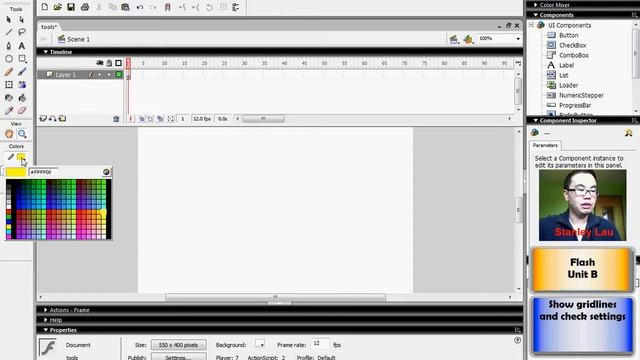Select the Fill Transform tool
640x360 pixels.
[22, 84]
